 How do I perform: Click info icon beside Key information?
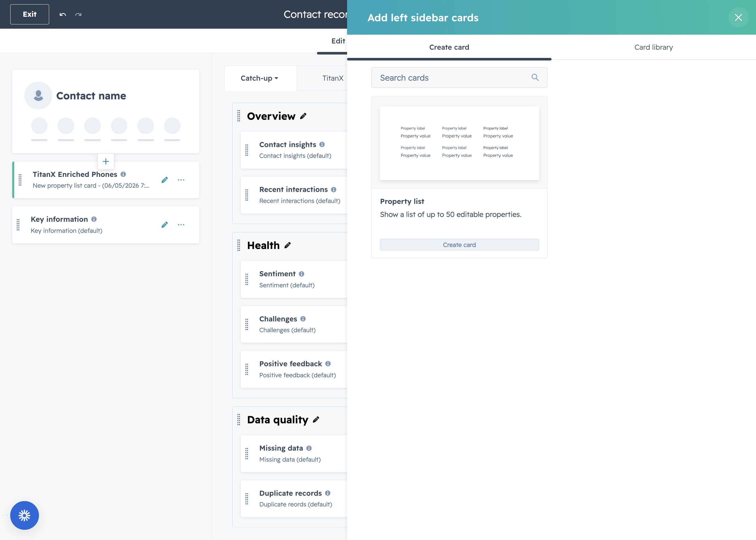(94, 219)
